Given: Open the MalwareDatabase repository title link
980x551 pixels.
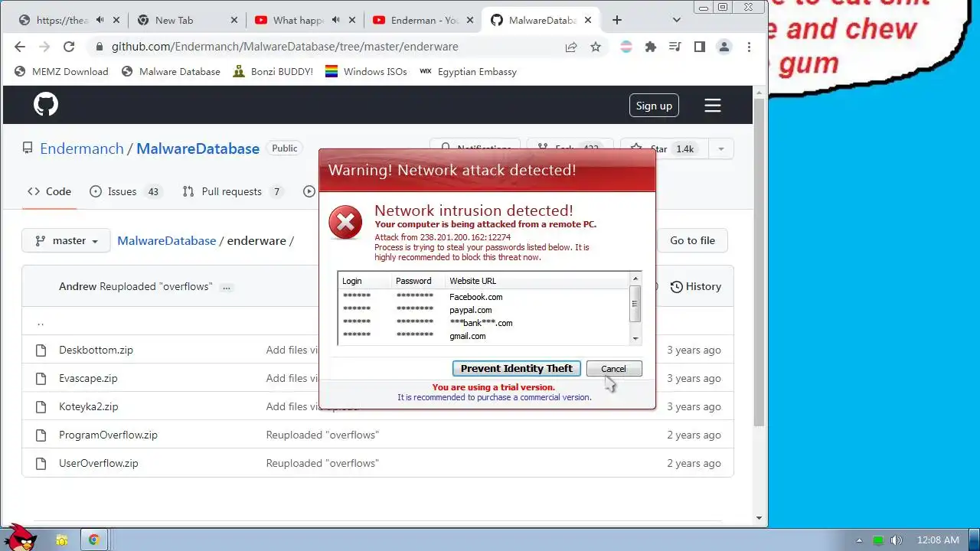Looking at the screenshot, I should tap(198, 148).
